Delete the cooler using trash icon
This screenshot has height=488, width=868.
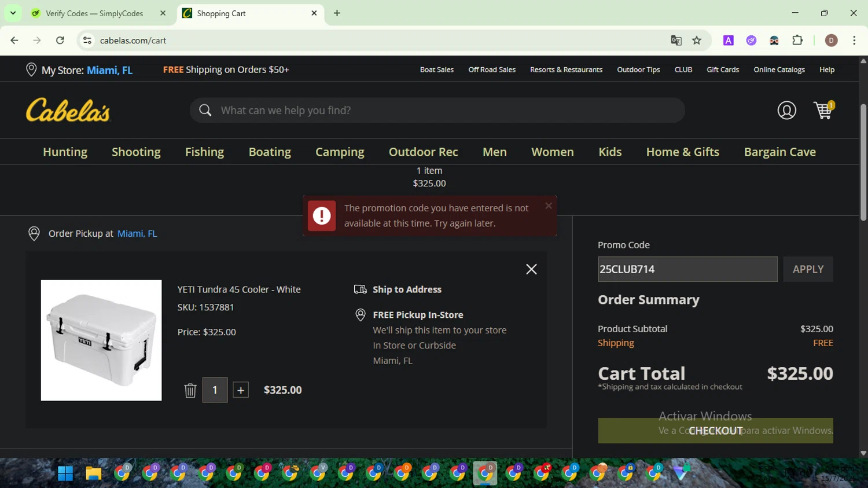point(190,390)
